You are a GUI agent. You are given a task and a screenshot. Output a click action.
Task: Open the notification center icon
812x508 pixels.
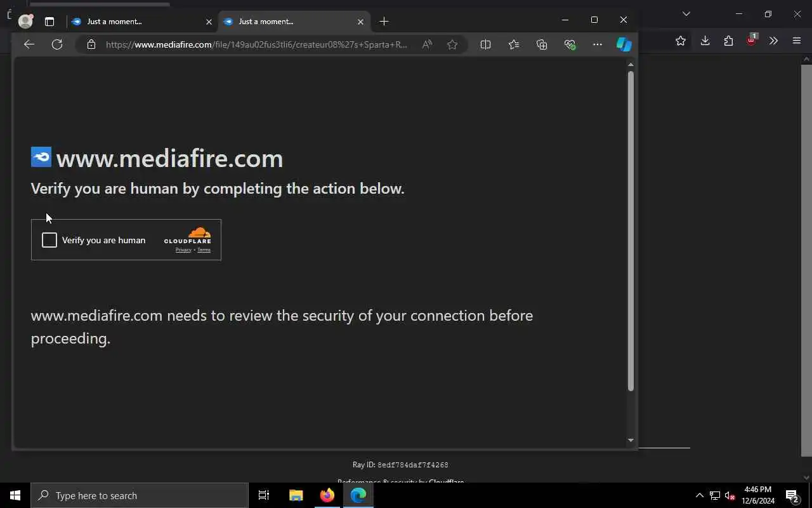pos(792,495)
